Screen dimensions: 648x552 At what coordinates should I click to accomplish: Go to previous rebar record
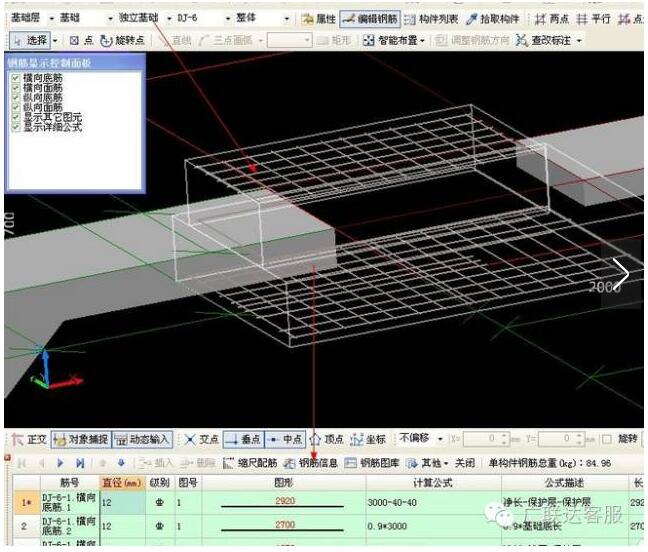pos(41,463)
